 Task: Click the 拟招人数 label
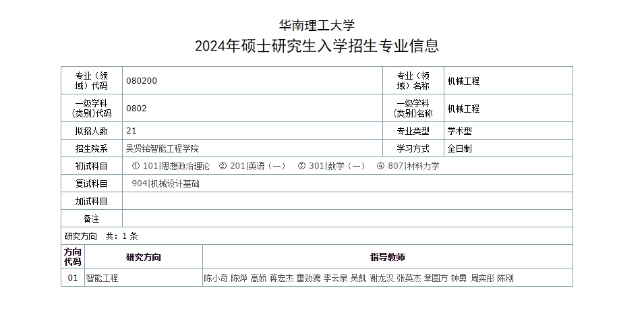pos(91,131)
